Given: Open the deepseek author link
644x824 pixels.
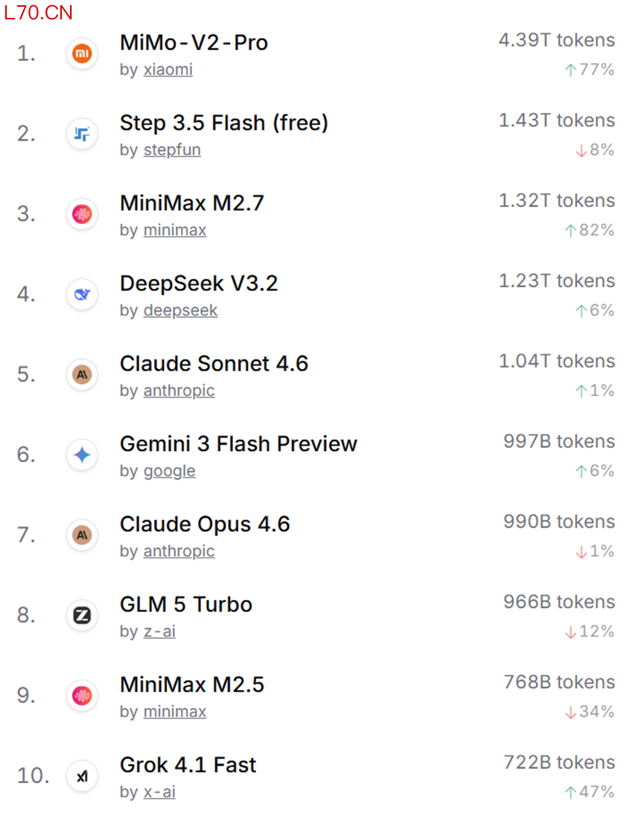Looking at the screenshot, I should tap(180, 310).
